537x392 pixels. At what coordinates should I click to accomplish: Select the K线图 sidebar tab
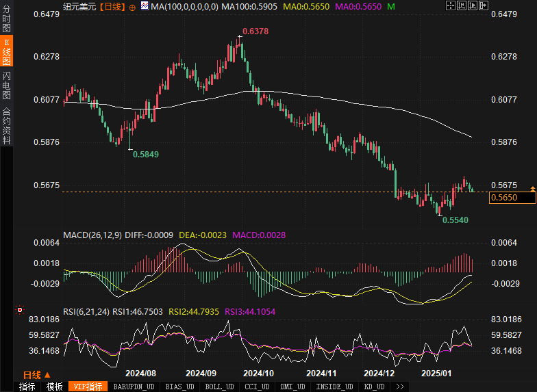(x=6, y=51)
